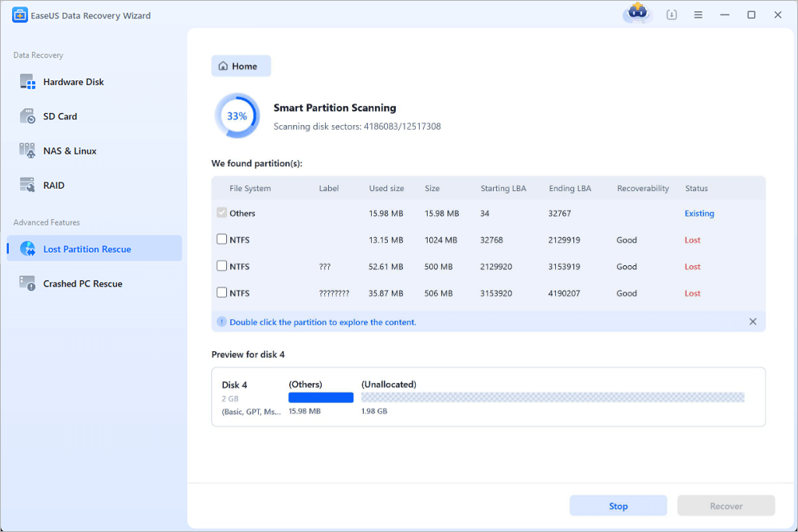Open the NAS & Linux icon
This screenshot has height=532, width=798.
tap(28, 151)
